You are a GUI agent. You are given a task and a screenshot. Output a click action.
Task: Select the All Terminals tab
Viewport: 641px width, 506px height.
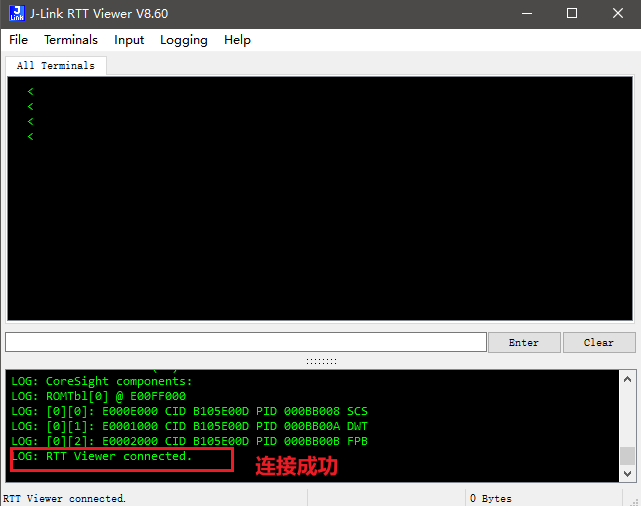tap(56, 65)
